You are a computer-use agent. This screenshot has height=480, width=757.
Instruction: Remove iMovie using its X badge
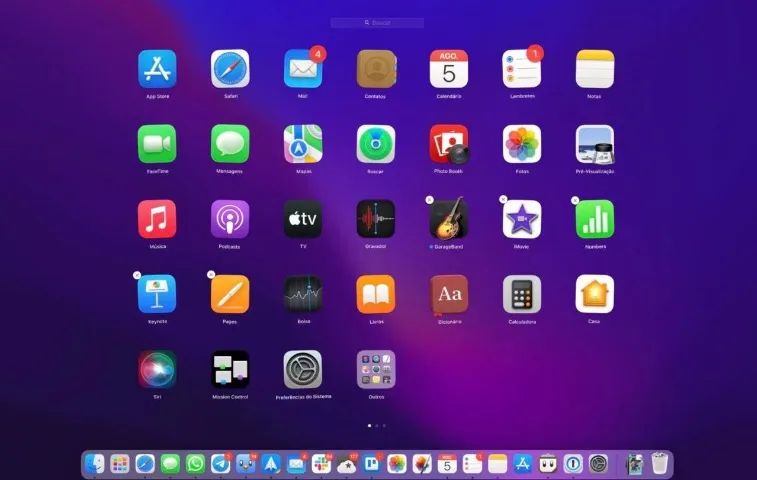click(503, 199)
